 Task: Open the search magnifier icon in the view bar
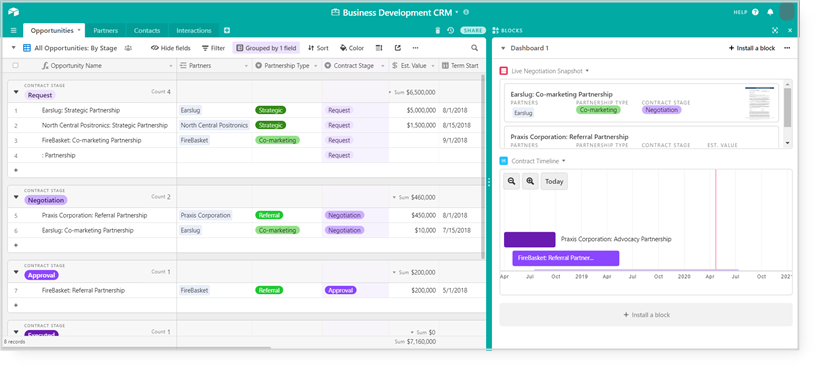pos(475,48)
